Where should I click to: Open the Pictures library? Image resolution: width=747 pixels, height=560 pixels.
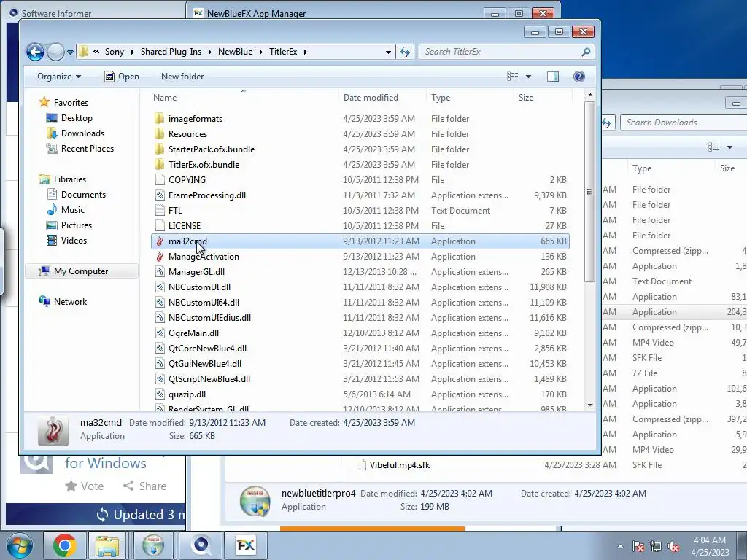76,225
